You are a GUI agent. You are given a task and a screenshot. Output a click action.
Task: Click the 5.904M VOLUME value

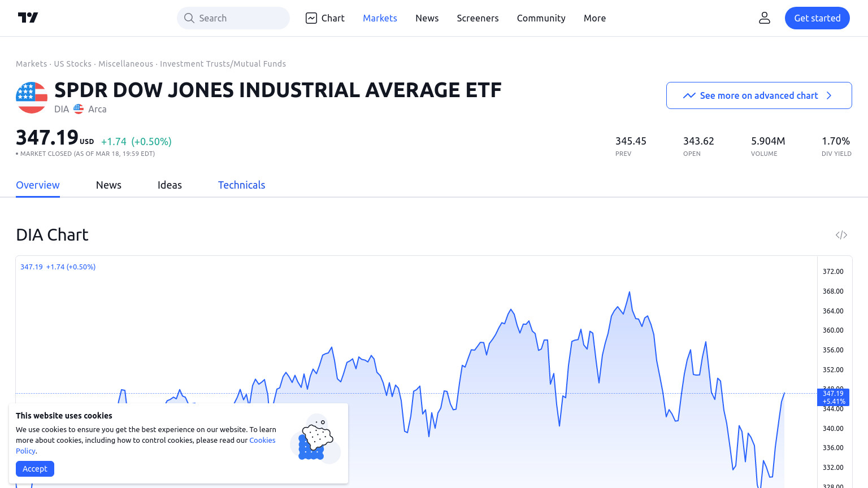point(768,141)
